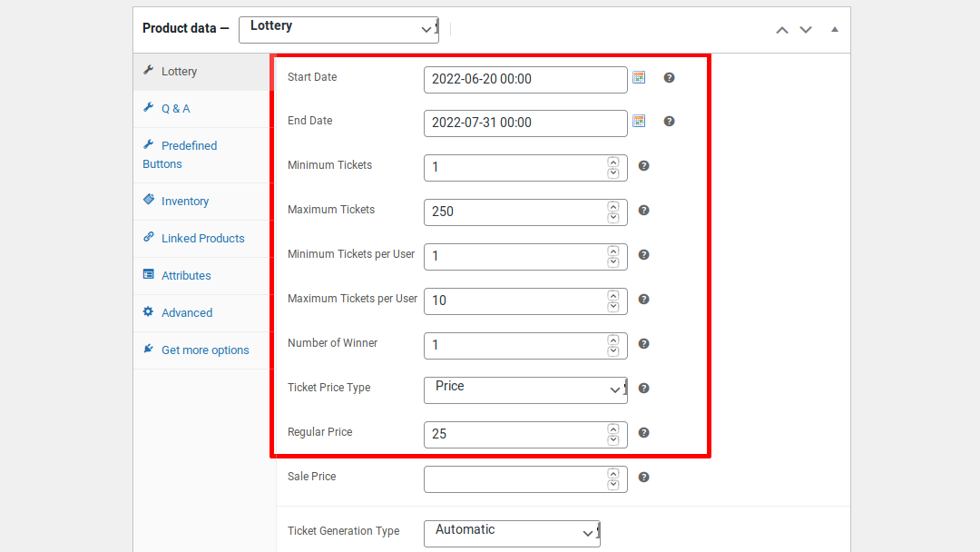Show help for Maximum Tickets per User

click(643, 300)
